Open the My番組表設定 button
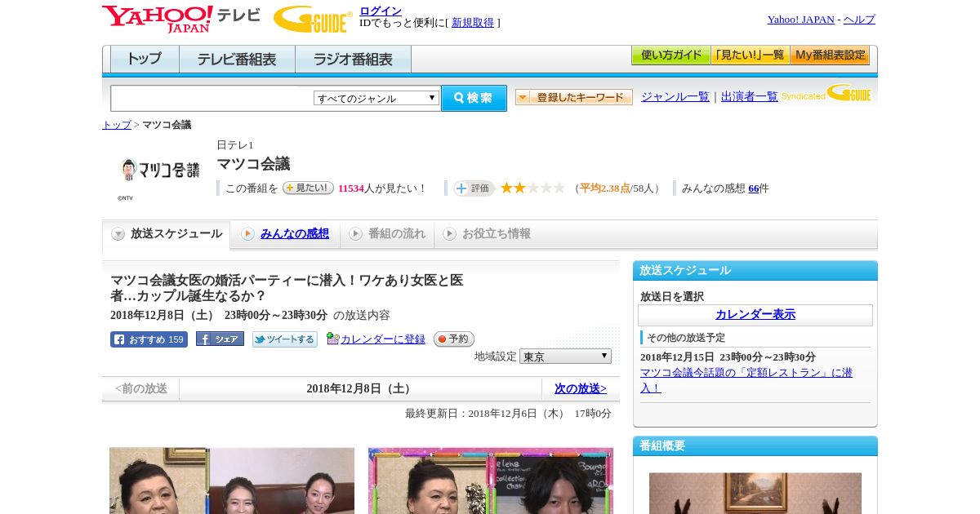 coord(830,55)
